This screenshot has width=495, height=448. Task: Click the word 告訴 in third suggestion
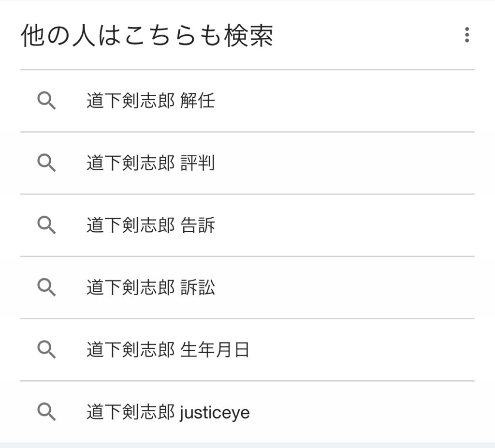tap(198, 225)
